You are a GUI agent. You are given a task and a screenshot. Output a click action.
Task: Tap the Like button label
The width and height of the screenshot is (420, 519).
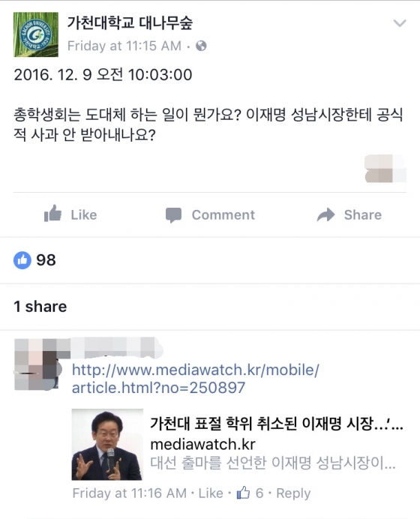point(84,214)
